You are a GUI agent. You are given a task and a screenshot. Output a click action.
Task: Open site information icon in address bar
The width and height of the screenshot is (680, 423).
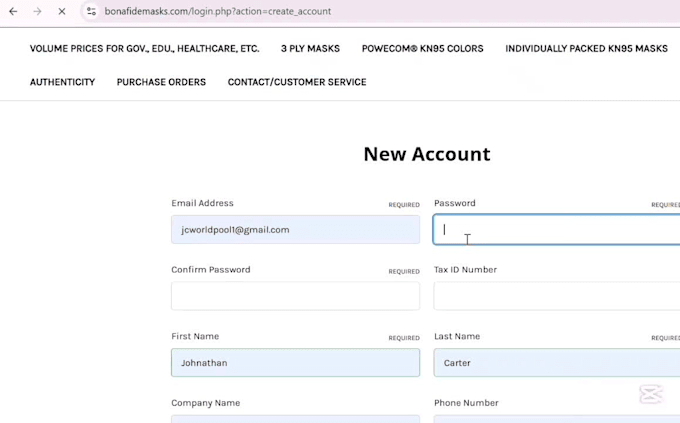[91, 11]
